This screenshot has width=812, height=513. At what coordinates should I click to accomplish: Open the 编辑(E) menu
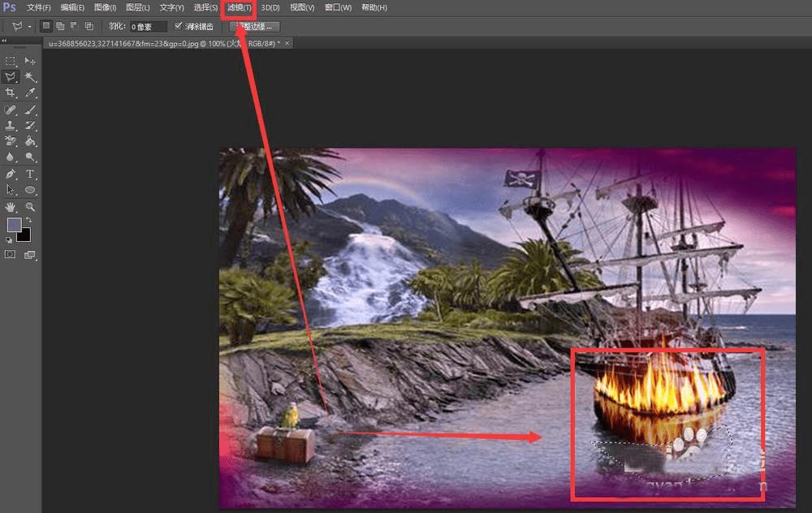click(x=72, y=8)
